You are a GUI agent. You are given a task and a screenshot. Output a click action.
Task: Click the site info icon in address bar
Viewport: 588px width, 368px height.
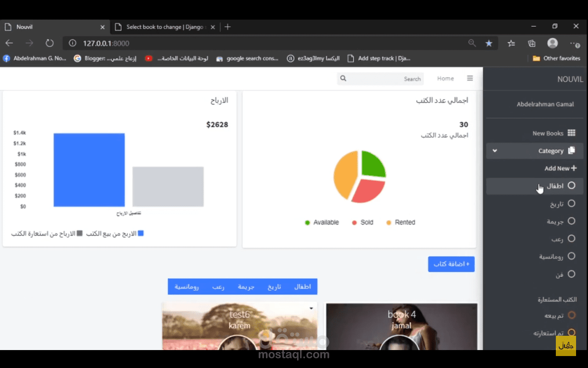pyautogui.click(x=72, y=43)
